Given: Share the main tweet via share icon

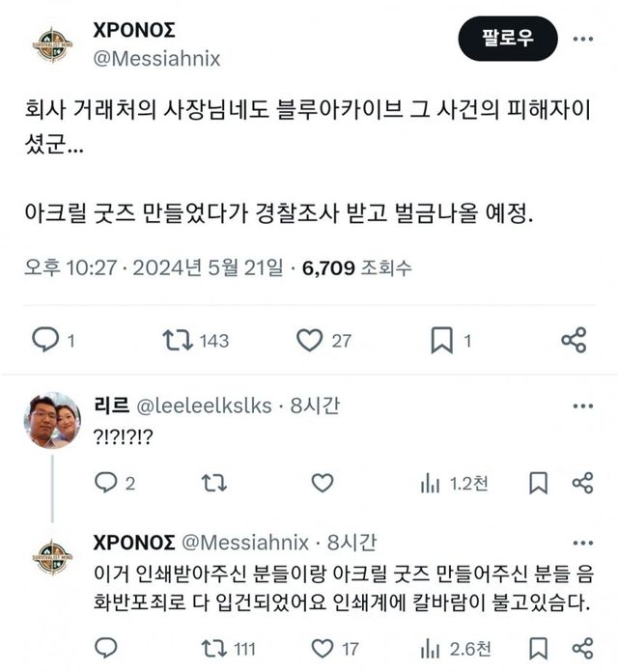Looking at the screenshot, I should 574,339.
